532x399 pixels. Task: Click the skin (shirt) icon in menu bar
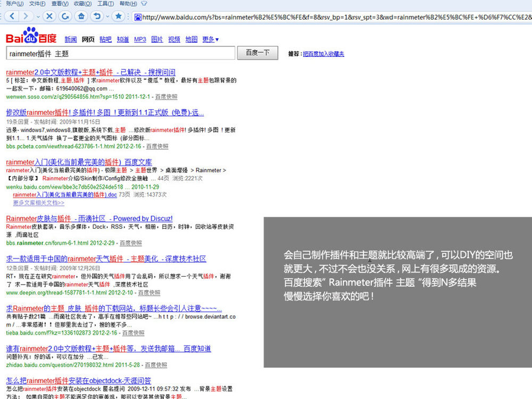coord(143,3)
